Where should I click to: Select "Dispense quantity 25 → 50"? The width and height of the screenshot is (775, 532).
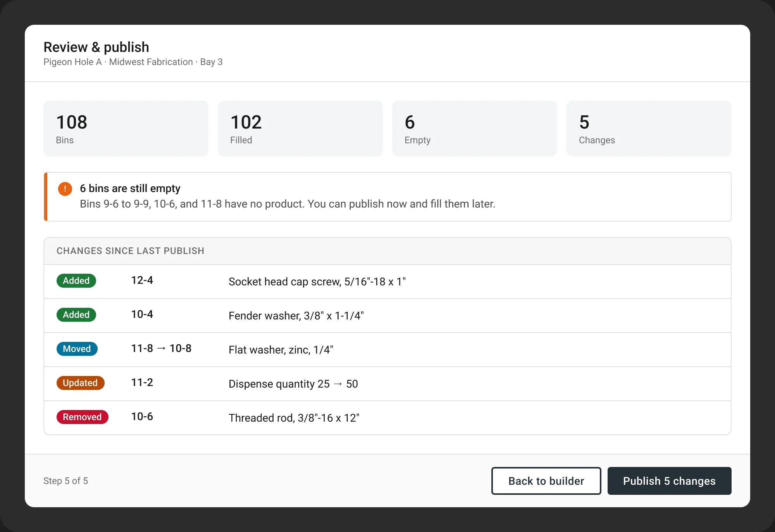[x=293, y=384]
